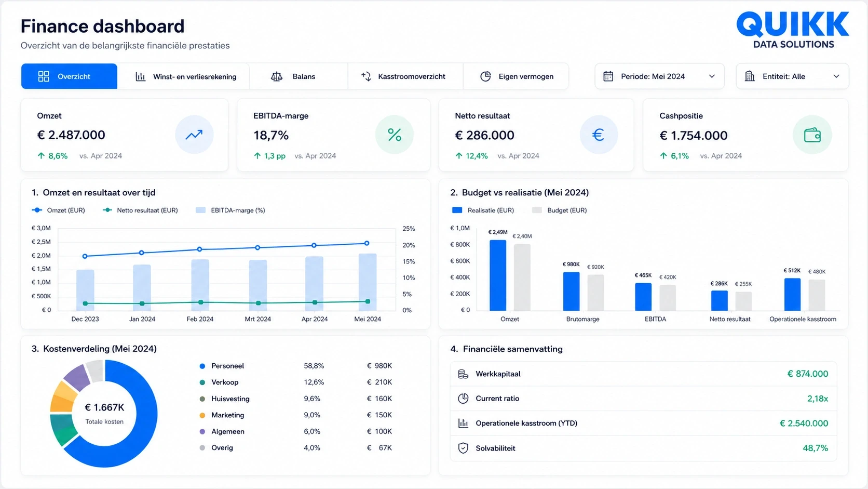868x489 pixels.
Task: Click the wallet icon on Cashpositie card
Action: coord(812,135)
